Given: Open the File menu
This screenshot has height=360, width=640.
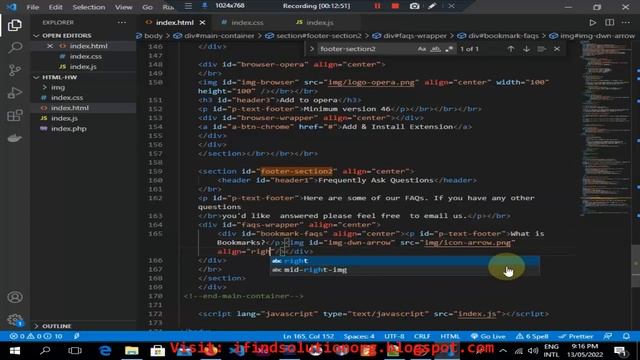Looking at the screenshot, I should point(33,7).
